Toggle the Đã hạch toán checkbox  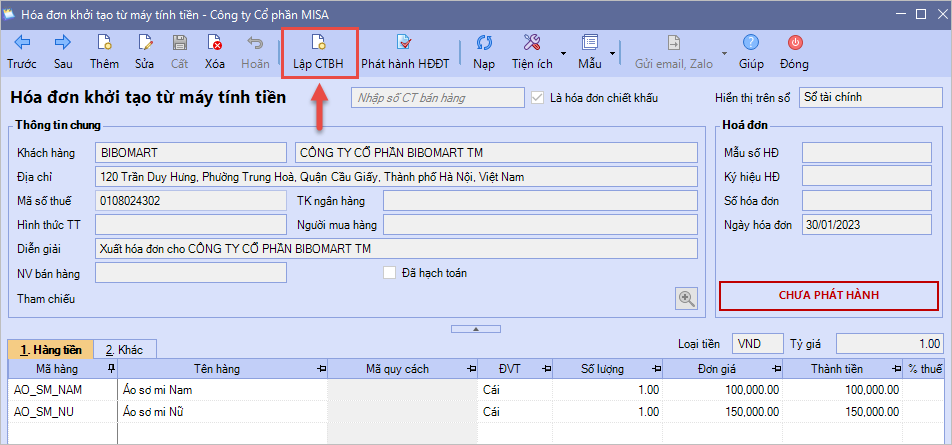click(391, 273)
